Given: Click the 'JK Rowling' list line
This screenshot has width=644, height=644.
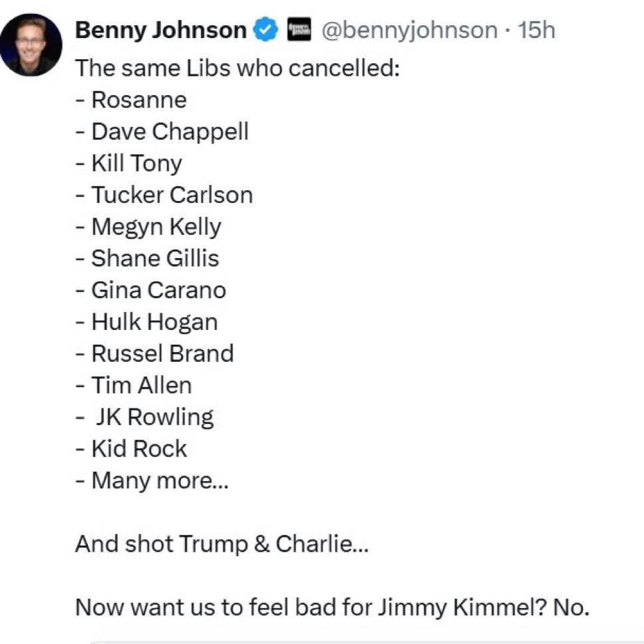Looking at the screenshot, I should point(144,418).
